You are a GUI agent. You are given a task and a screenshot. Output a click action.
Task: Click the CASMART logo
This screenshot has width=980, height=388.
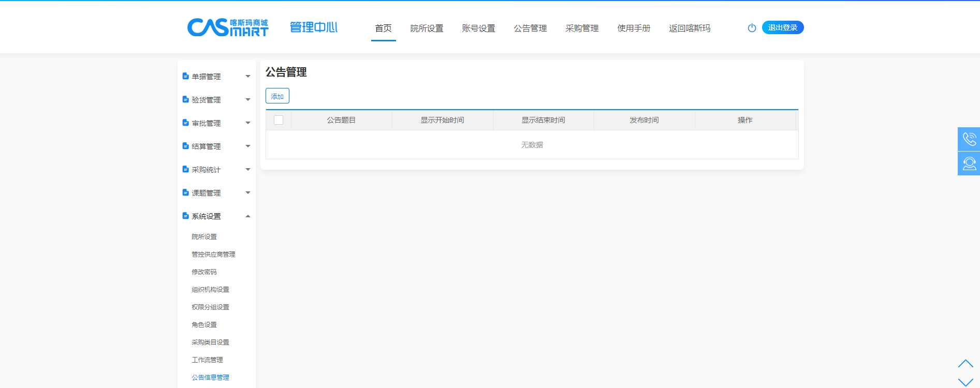coord(228,27)
